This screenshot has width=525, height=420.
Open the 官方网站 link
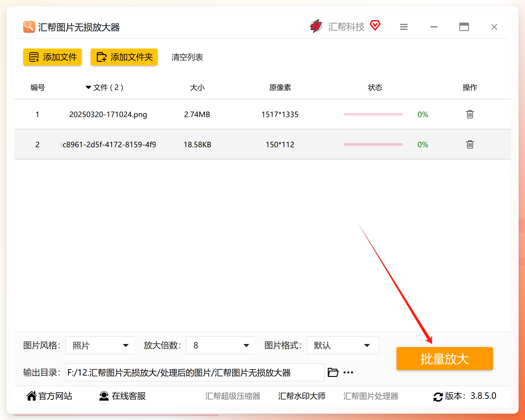[49, 396]
